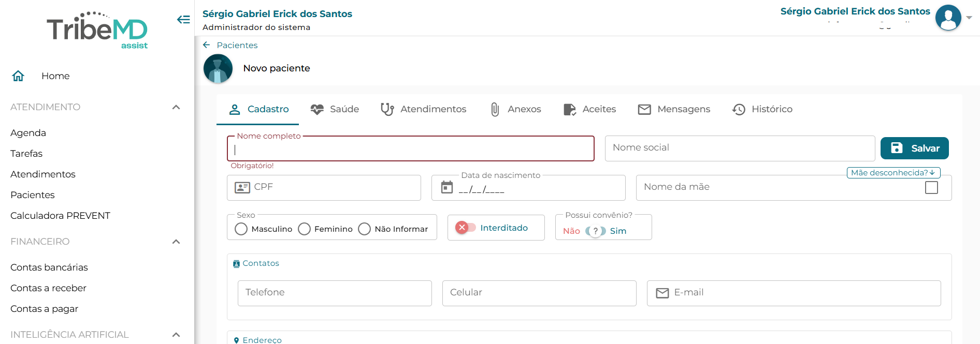Click the new patient avatar image
This screenshot has height=344, width=980.
pos(218,68)
